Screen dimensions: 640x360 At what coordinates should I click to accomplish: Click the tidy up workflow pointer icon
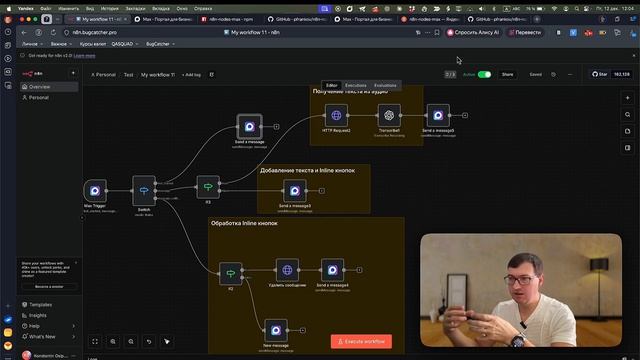[x=167, y=341]
